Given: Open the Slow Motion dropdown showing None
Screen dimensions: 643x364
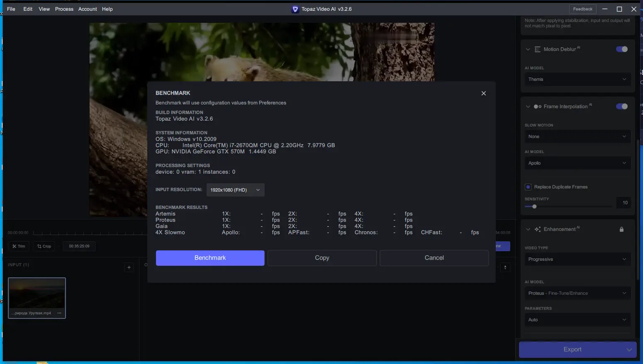Looking at the screenshot, I should tap(577, 136).
